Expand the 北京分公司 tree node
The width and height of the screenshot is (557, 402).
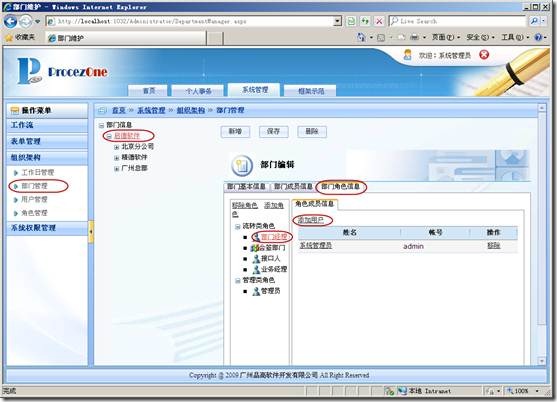click(116, 147)
